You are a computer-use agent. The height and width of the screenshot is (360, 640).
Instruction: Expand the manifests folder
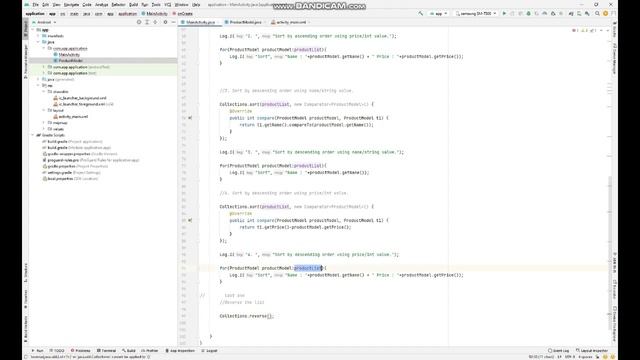click(38, 36)
